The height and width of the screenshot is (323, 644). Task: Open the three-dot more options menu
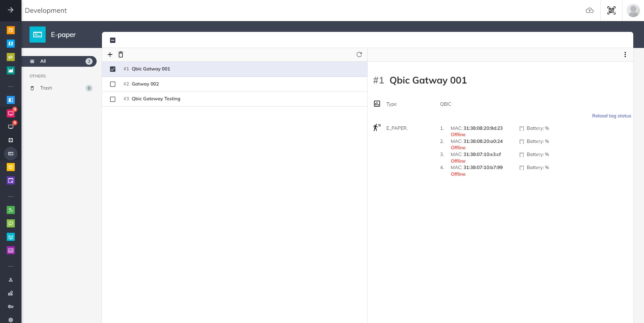click(x=625, y=55)
